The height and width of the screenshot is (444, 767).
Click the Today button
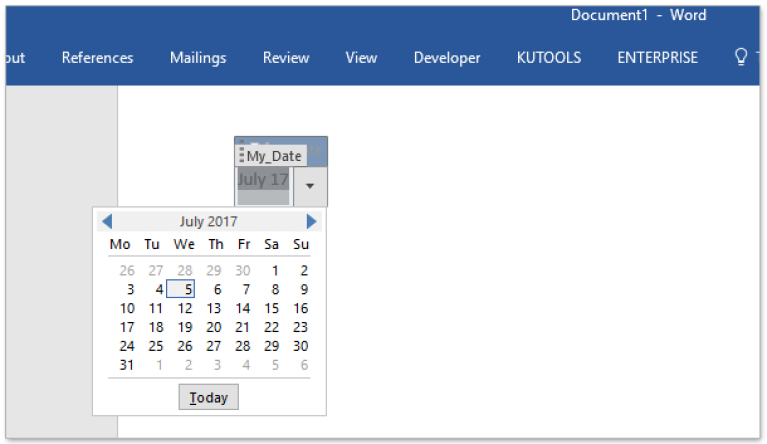point(209,398)
